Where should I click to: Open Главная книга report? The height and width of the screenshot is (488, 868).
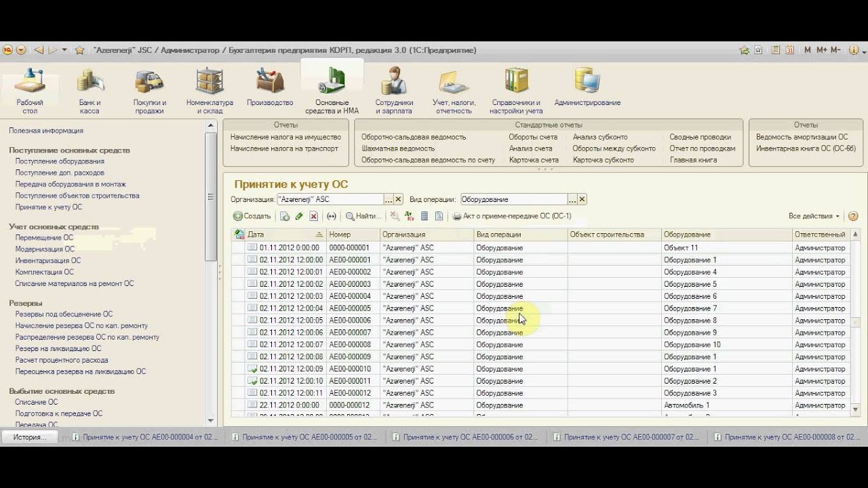[693, 160]
